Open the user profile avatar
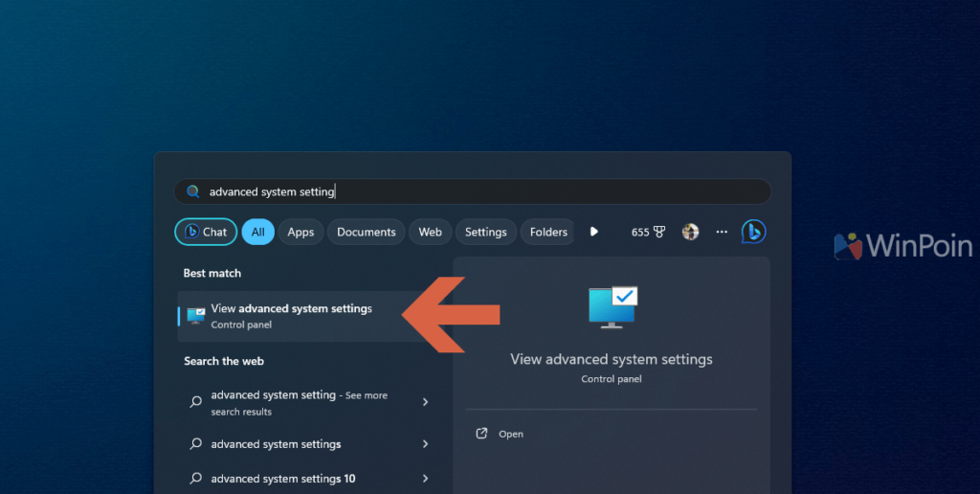The height and width of the screenshot is (494, 980). [690, 232]
